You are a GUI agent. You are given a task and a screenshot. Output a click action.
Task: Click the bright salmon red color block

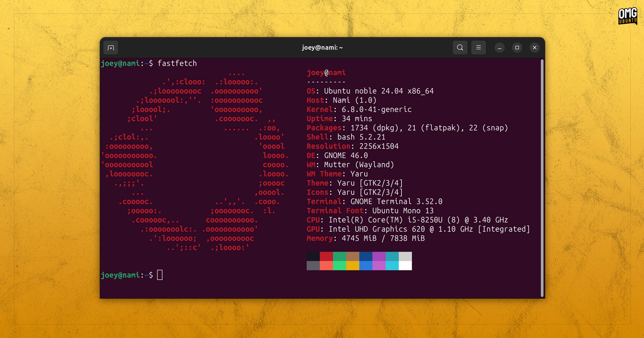326,266
